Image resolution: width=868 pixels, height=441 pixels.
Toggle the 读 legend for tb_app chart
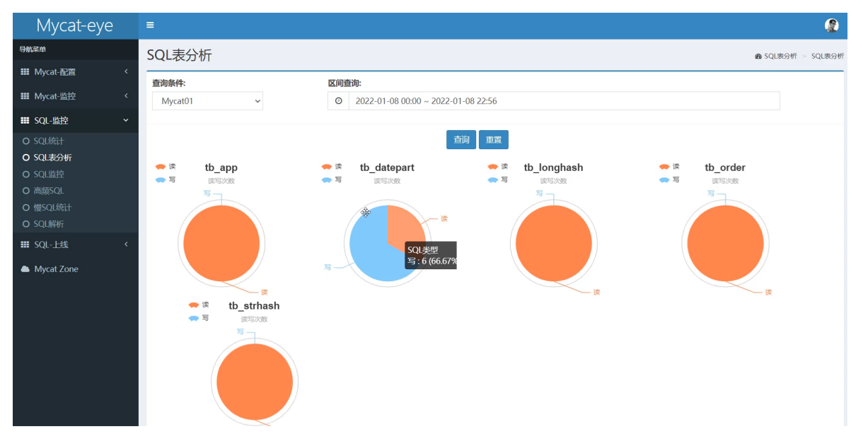tap(165, 167)
